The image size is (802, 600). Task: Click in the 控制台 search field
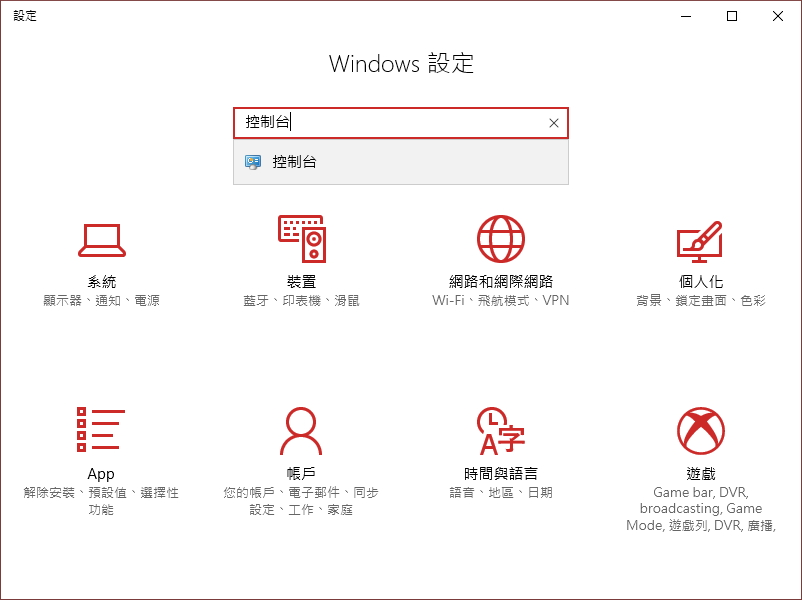[x=401, y=123]
